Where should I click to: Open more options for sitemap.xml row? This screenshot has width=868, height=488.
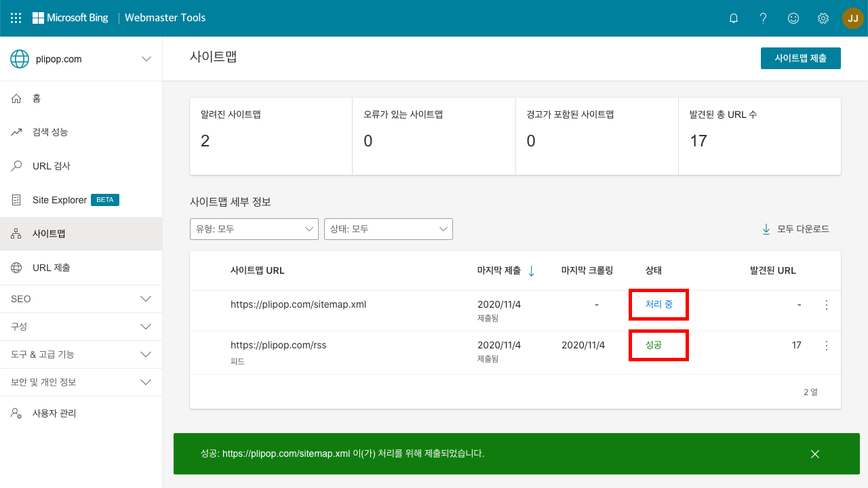coord(826,305)
